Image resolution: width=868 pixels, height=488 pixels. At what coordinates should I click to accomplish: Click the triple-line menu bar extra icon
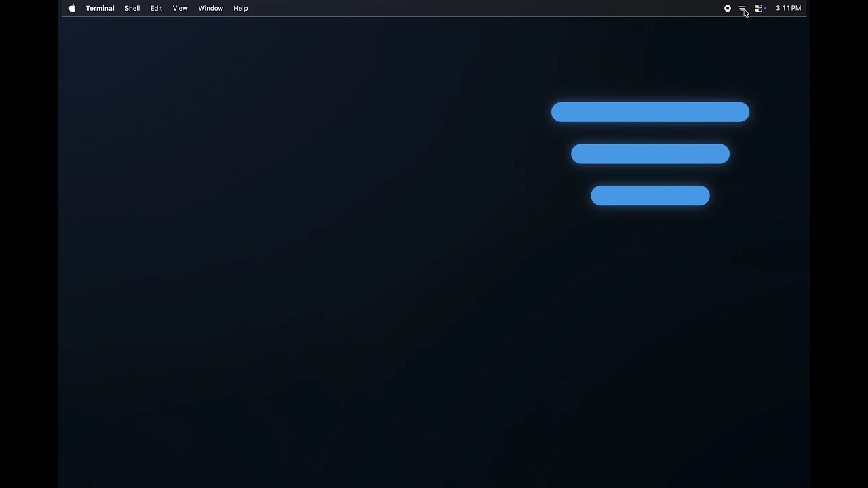(x=743, y=8)
